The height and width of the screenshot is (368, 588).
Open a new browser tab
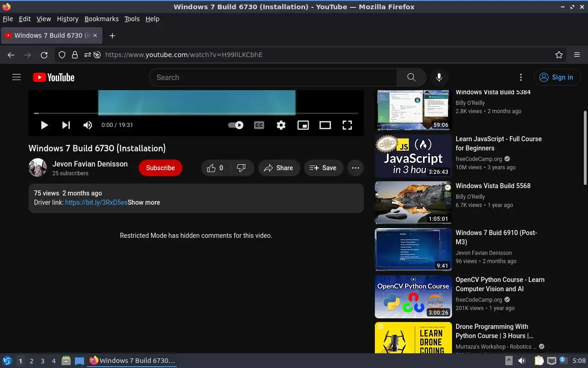click(112, 35)
